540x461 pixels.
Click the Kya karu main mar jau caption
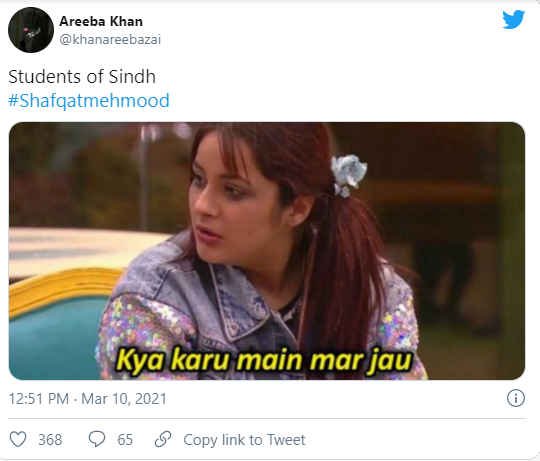tap(263, 361)
